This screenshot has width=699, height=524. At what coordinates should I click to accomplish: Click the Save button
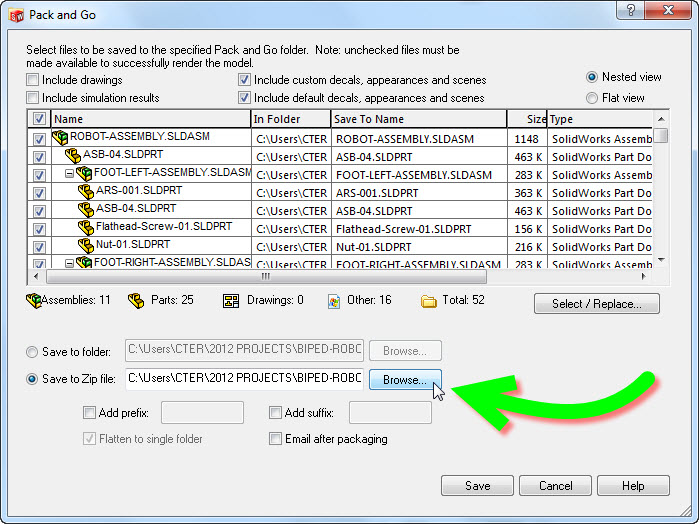point(477,485)
